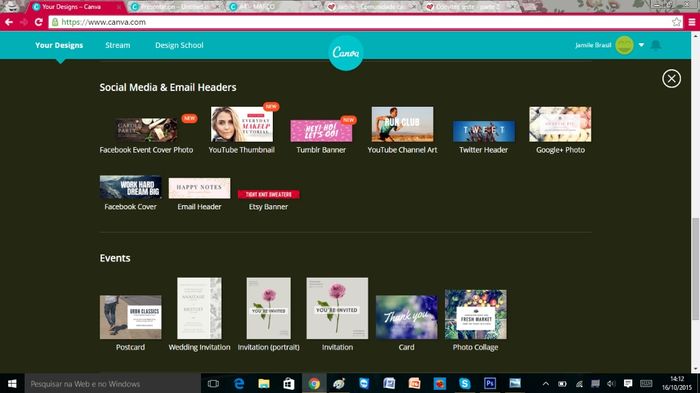Open Microsoft Word from the taskbar
This screenshot has width=700, height=393.
coord(389,384)
